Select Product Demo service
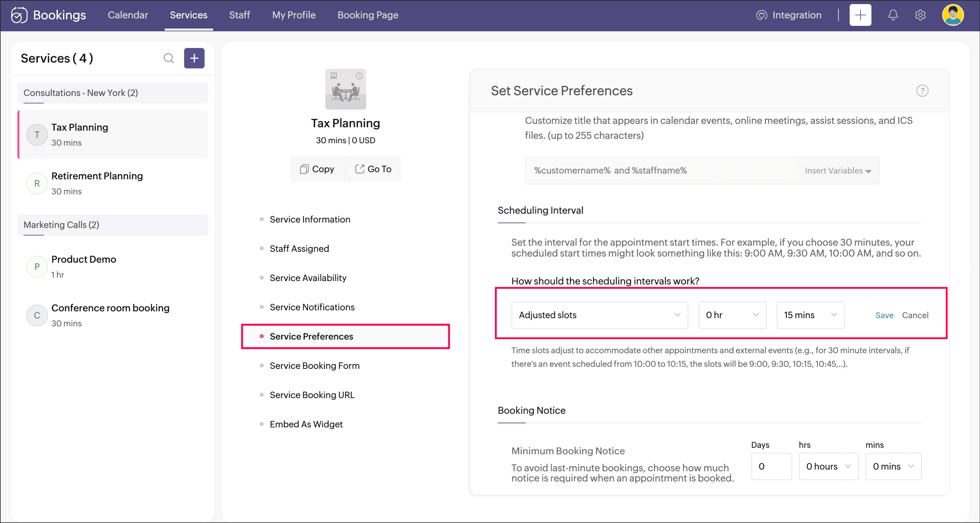 point(113,267)
